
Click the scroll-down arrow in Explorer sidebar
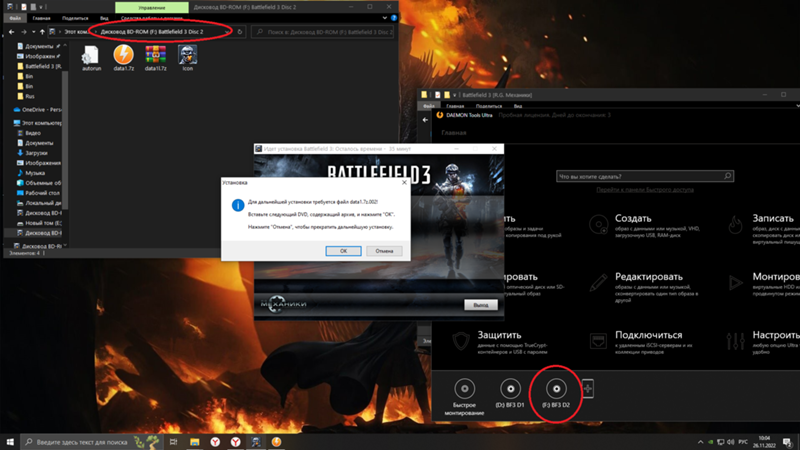click(65, 245)
